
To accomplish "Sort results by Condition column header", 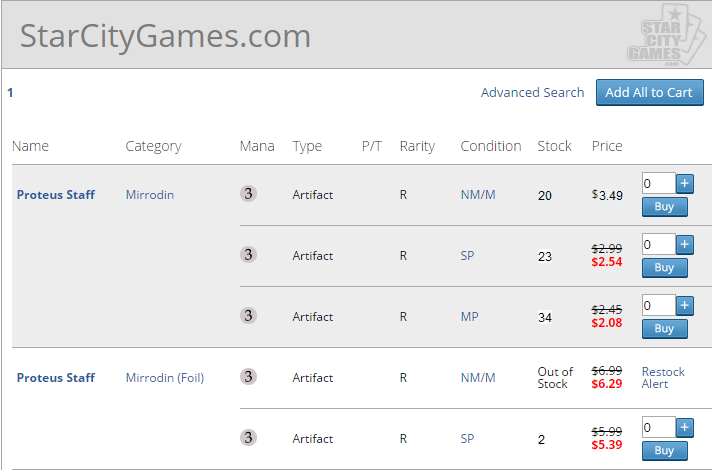I will pyautogui.click(x=490, y=146).
